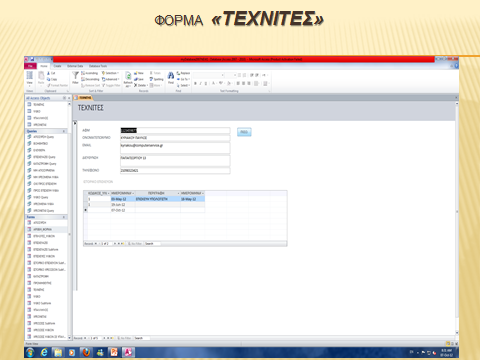This screenshot has width=480, height=360.
Task: Select the ΤΕΧΝΙΤΕΣ document tab
Action: 83,98
